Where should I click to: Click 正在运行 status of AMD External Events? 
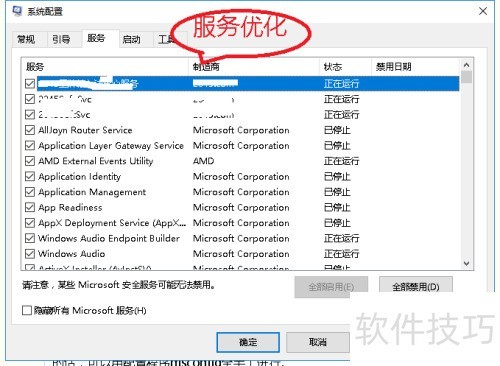pyautogui.click(x=342, y=161)
